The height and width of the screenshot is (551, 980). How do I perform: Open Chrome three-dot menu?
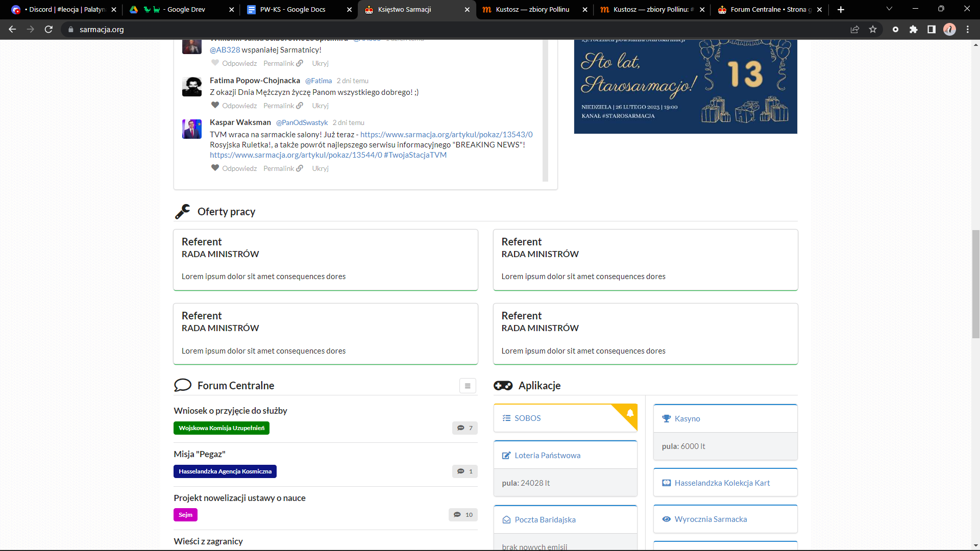pos(968,30)
